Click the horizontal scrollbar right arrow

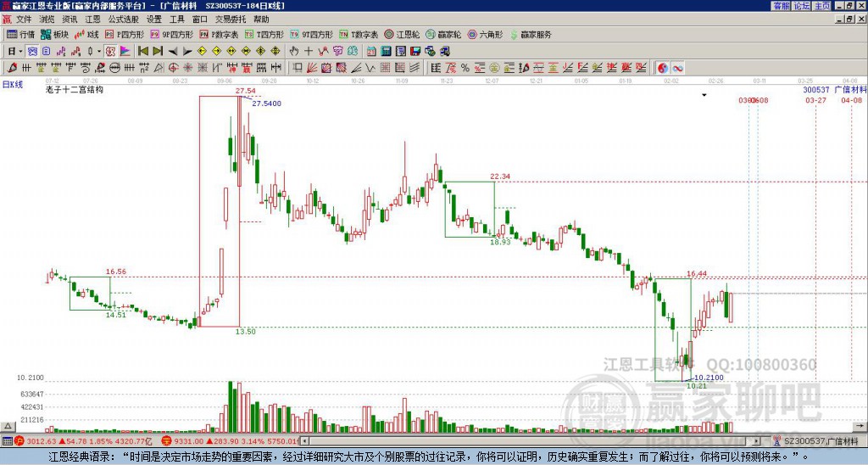tap(757, 441)
